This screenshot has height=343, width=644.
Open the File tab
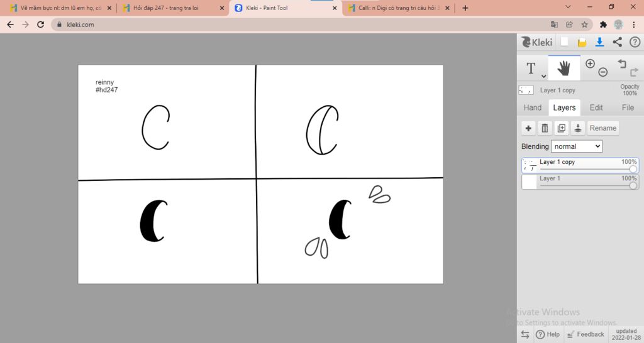(628, 107)
